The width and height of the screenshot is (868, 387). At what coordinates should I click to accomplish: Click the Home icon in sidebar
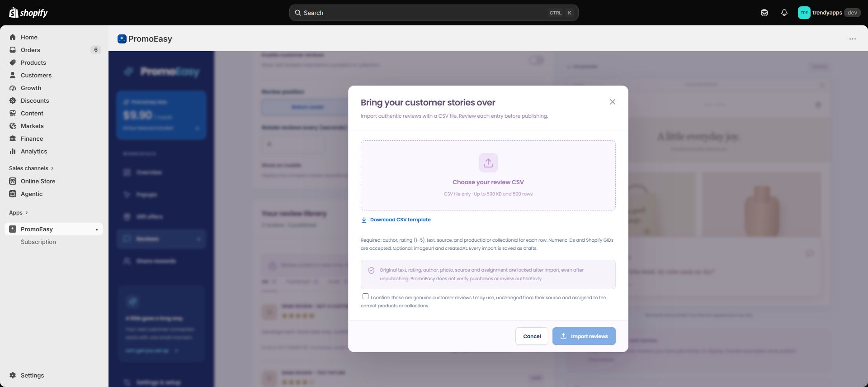tap(13, 37)
